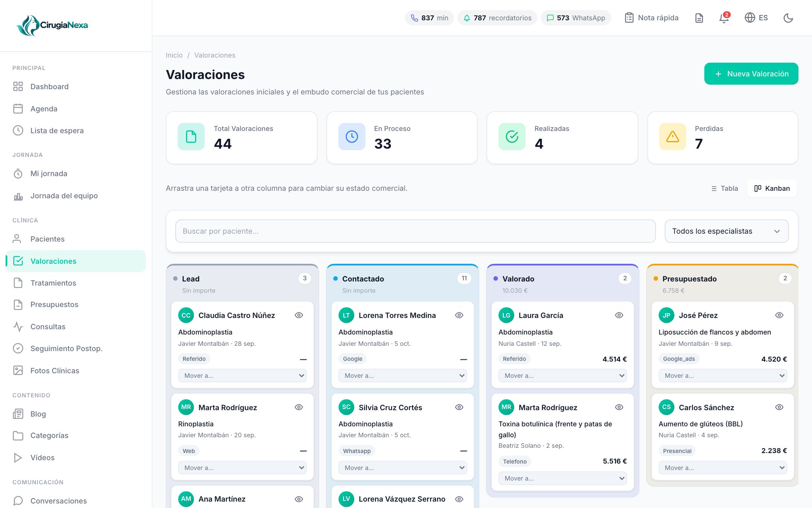Open Mi jornada timer icon
The width and height of the screenshot is (812, 508).
tap(18, 173)
